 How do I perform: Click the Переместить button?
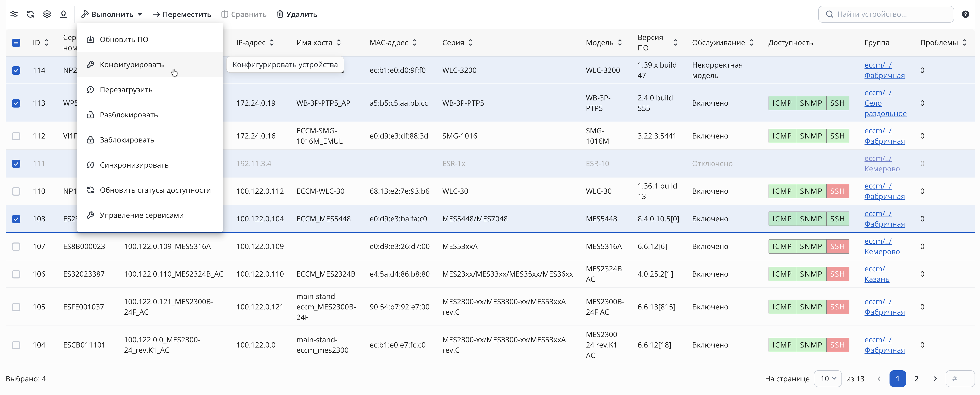click(x=182, y=14)
